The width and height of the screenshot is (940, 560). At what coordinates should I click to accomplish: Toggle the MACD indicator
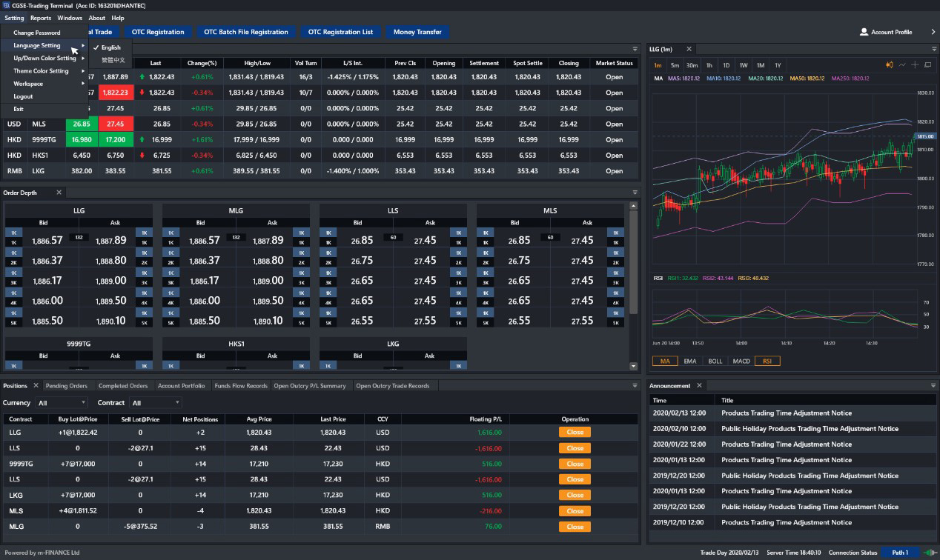(741, 361)
